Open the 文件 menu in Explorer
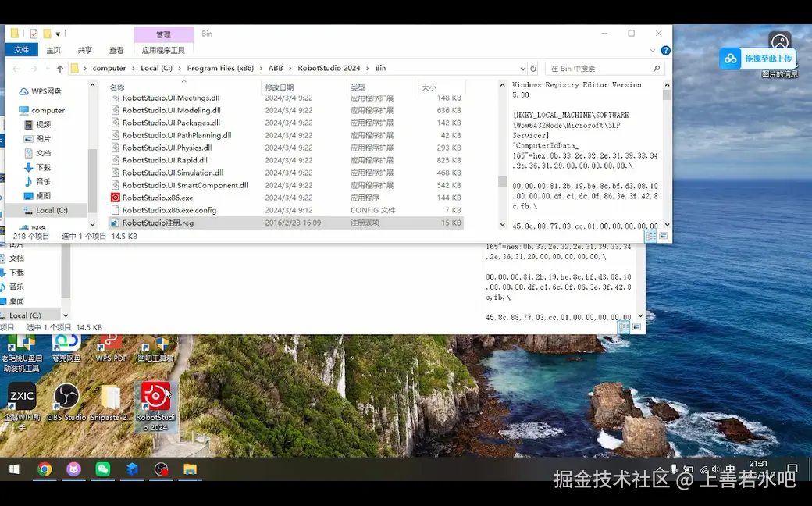The width and height of the screenshot is (812, 506). click(22, 49)
